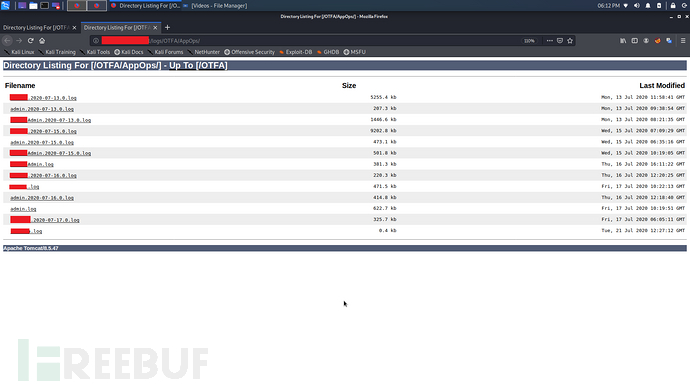Open page actions three-dot menu

(550, 40)
